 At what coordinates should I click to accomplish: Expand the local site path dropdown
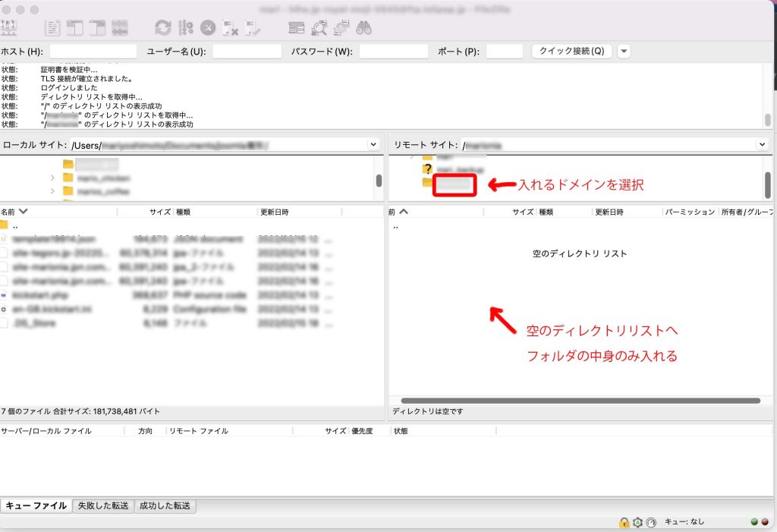point(373,144)
